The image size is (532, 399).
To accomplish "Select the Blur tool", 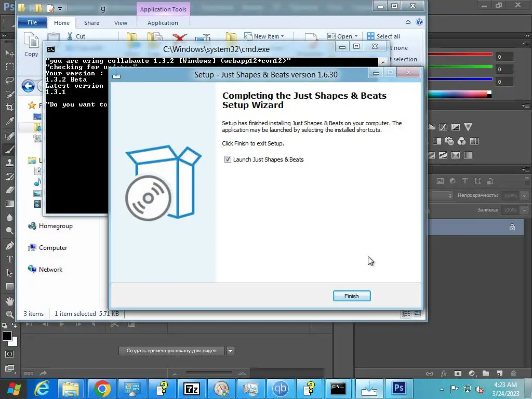I will 9,217.
